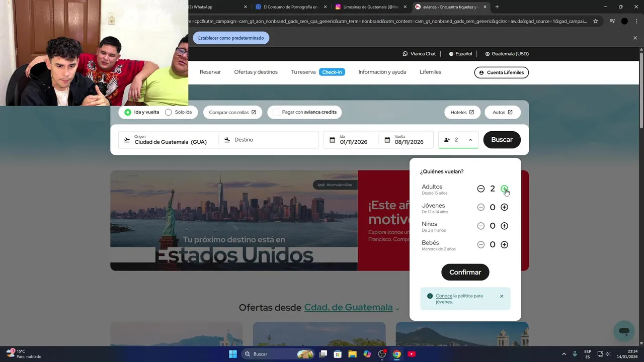Open Task View from the taskbar
This screenshot has width=644, height=362.
pos(323,354)
